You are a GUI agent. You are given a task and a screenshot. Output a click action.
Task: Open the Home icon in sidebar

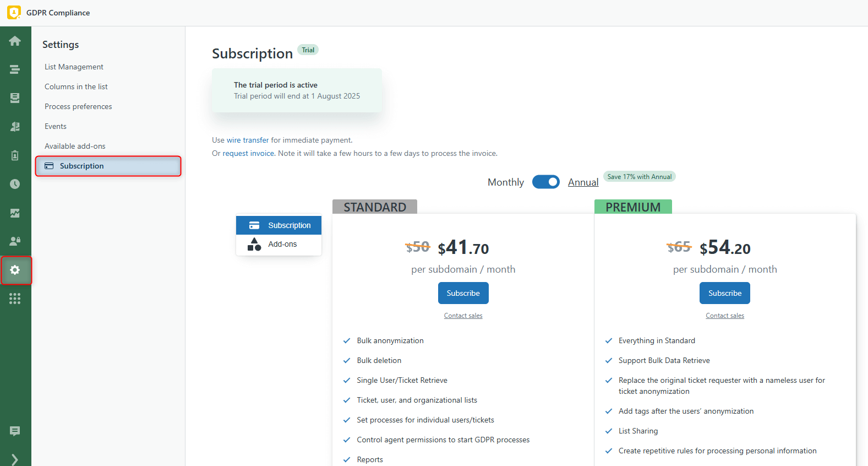pyautogui.click(x=15, y=41)
